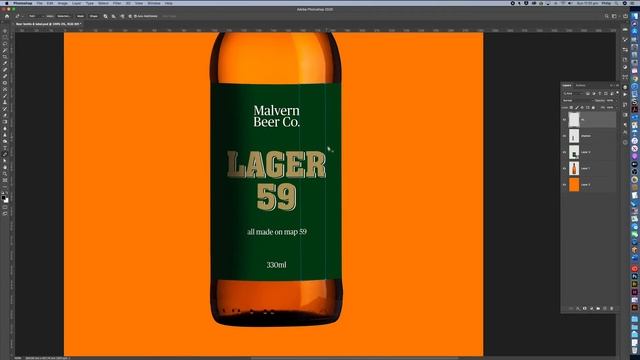This screenshot has height=360, width=640.
Task: Open the Filter menu
Action: (x=117, y=3)
